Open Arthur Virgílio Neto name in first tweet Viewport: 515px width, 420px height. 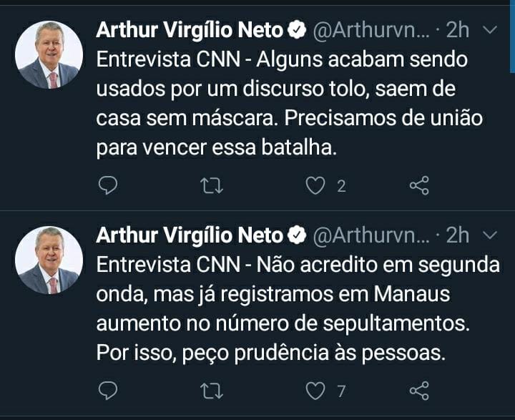point(190,30)
